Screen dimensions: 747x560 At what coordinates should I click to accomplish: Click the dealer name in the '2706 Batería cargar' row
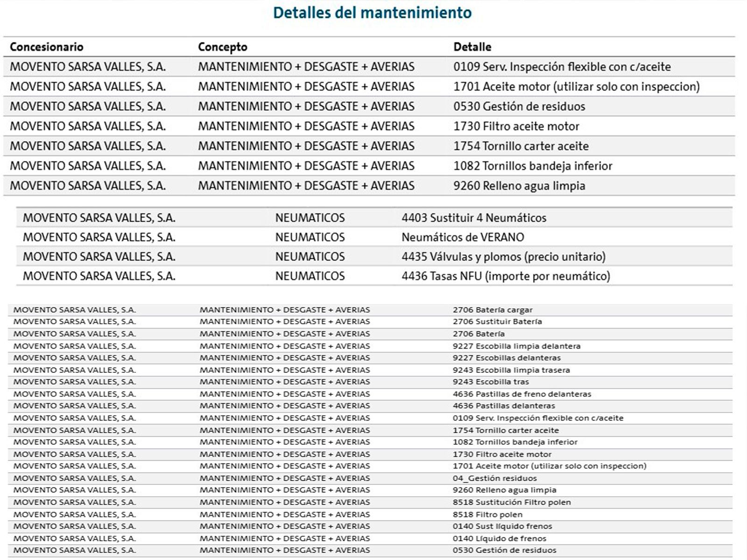[x=75, y=310]
